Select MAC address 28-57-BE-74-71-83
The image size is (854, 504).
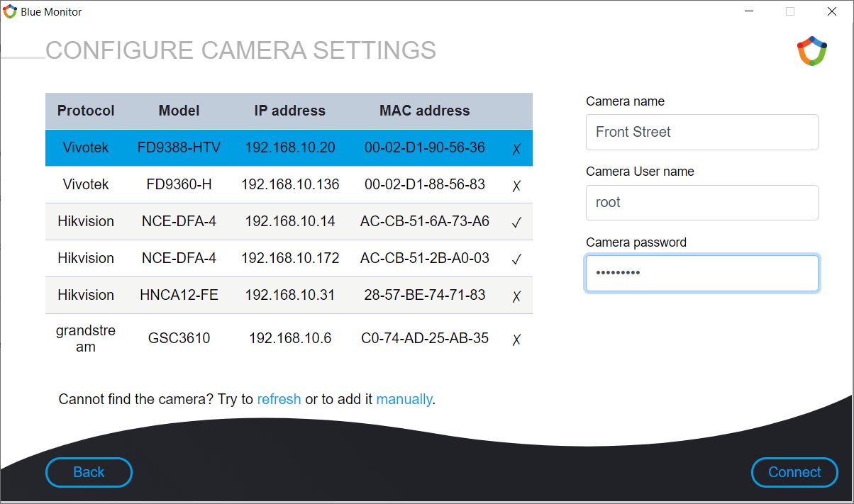pos(425,295)
